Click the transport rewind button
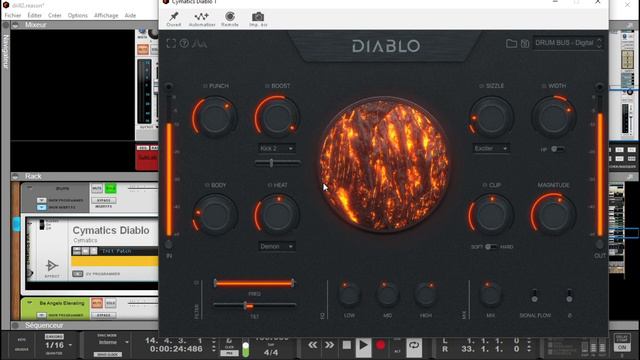The image size is (640, 360). point(313,345)
